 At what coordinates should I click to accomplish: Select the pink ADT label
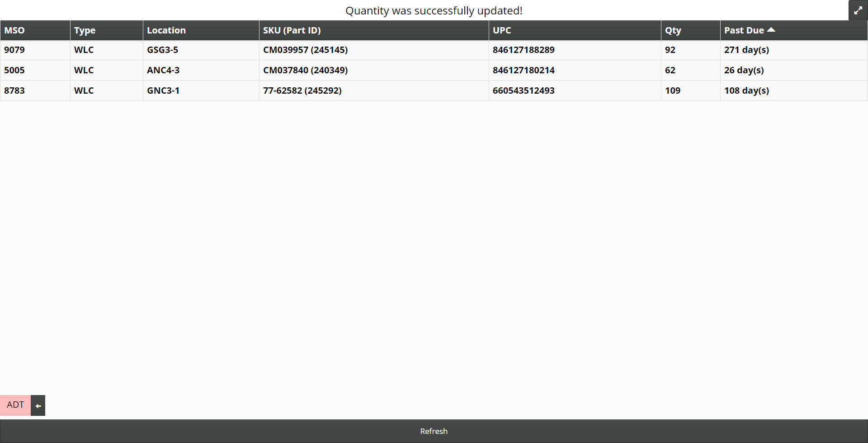pos(15,405)
